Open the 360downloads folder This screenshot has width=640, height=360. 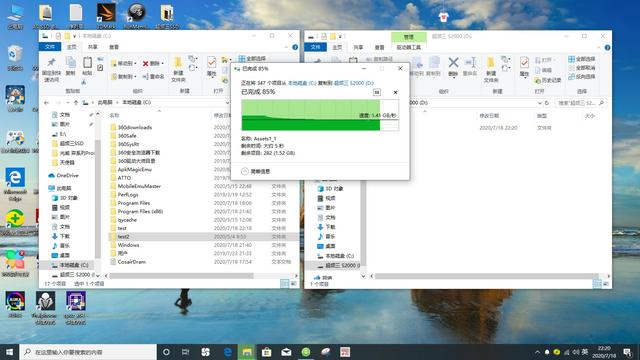click(x=135, y=127)
